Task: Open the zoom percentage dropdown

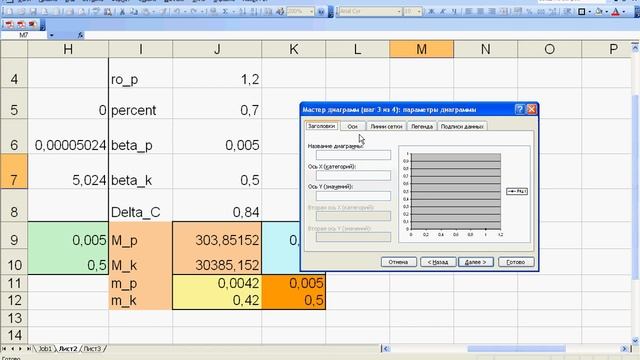Action: point(311,12)
